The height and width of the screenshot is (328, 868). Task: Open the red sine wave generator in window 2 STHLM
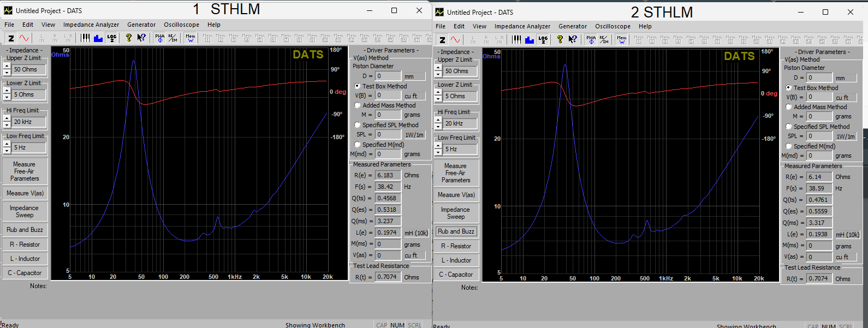coord(455,39)
